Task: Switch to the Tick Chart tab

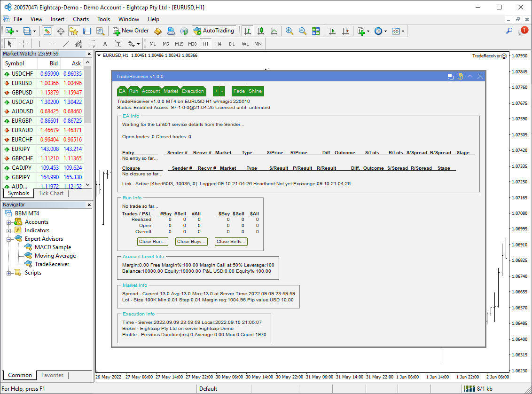Action: point(51,193)
